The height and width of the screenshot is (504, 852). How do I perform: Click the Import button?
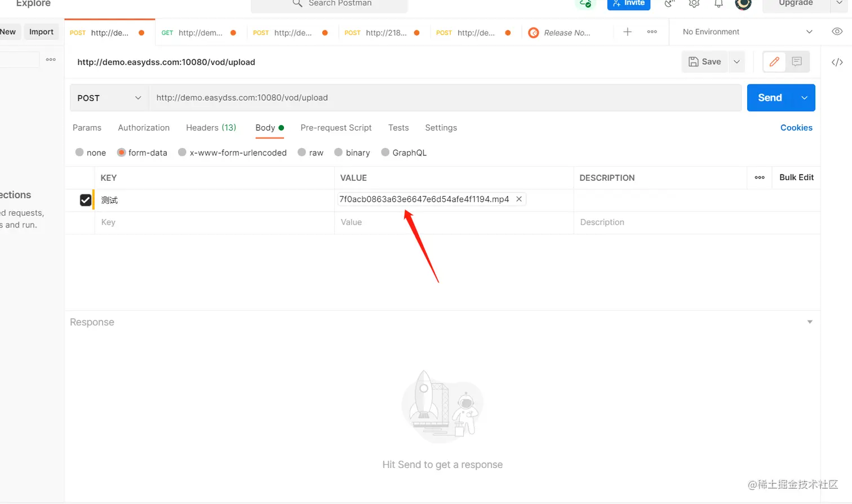[x=41, y=32]
